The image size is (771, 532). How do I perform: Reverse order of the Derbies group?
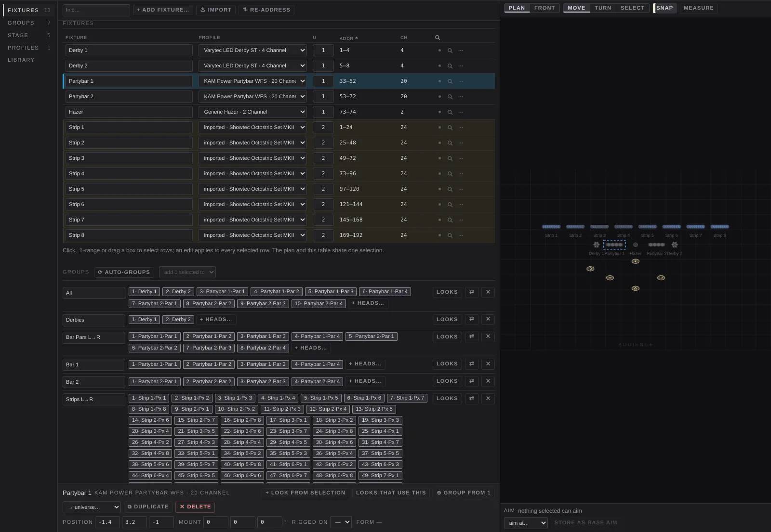472,319
